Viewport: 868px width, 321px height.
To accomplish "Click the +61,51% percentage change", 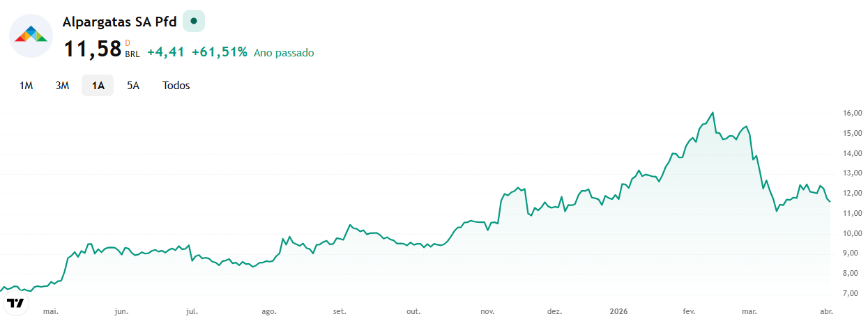I will pos(220,52).
